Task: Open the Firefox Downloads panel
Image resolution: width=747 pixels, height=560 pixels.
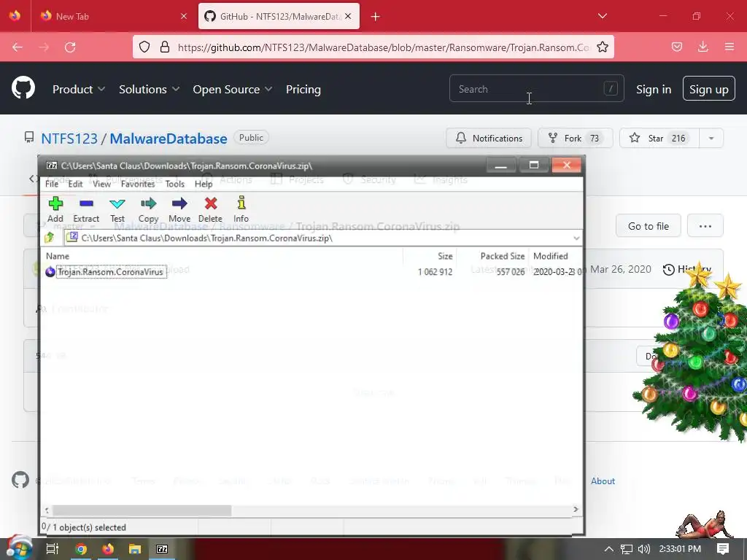Action: click(703, 47)
